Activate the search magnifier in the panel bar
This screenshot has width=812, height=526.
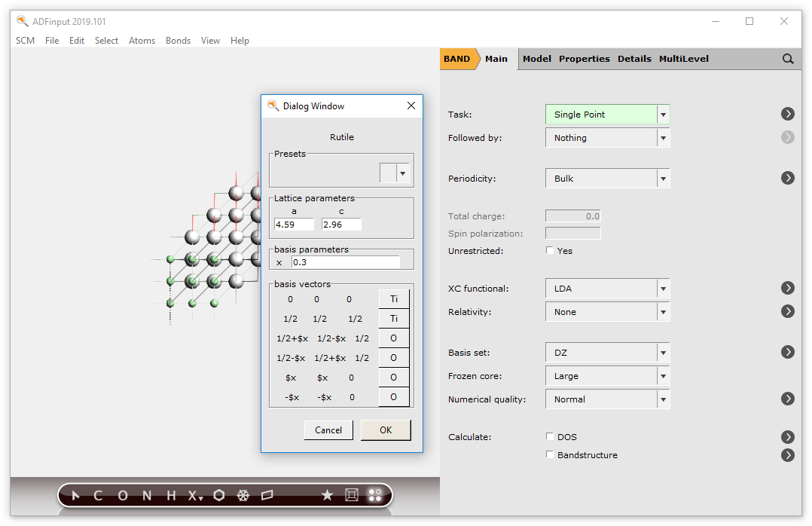788,59
